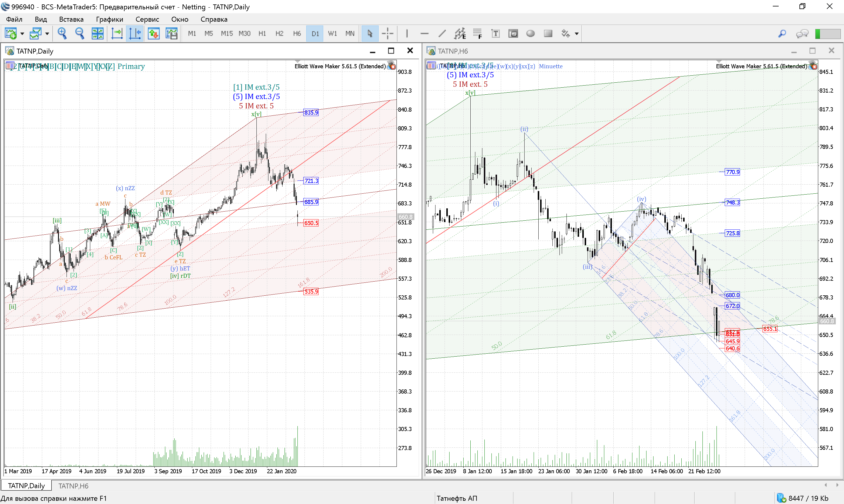Select the arrow cursor tool

[370, 33]
